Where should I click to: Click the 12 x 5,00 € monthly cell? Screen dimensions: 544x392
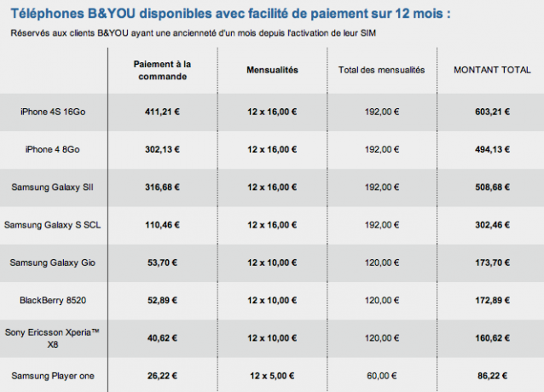pyautogui.click(x=272, y=376)
